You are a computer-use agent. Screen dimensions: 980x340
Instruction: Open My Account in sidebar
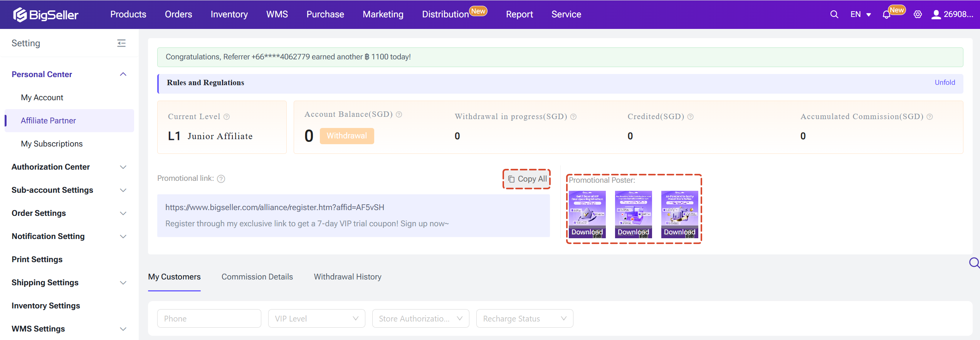42,98
